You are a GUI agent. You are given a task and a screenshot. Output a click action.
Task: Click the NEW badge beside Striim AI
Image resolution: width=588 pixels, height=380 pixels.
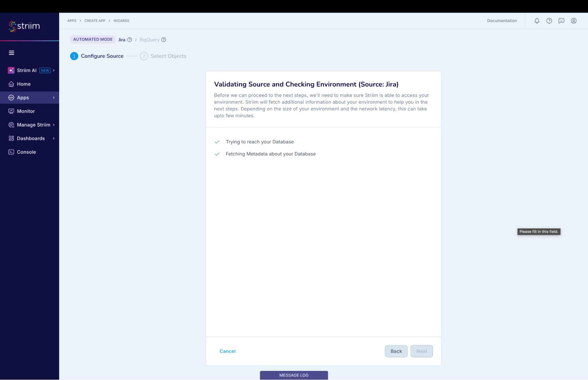coord(45,71)
